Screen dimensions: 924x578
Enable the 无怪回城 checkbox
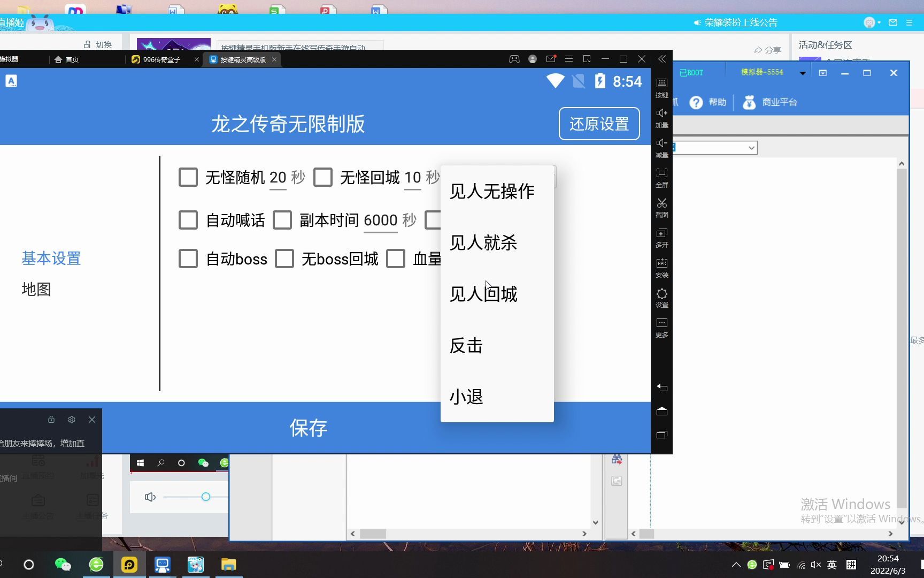[x=323, y=177]
